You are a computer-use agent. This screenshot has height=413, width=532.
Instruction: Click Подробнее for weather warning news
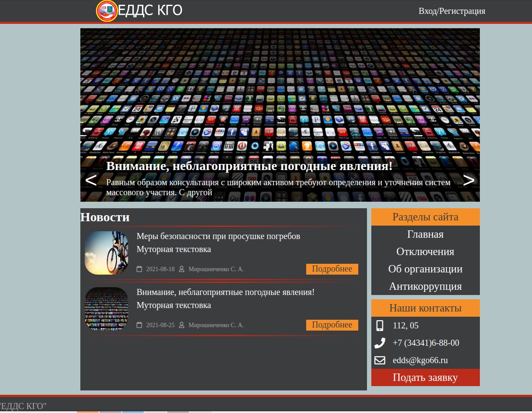(332, 325)
